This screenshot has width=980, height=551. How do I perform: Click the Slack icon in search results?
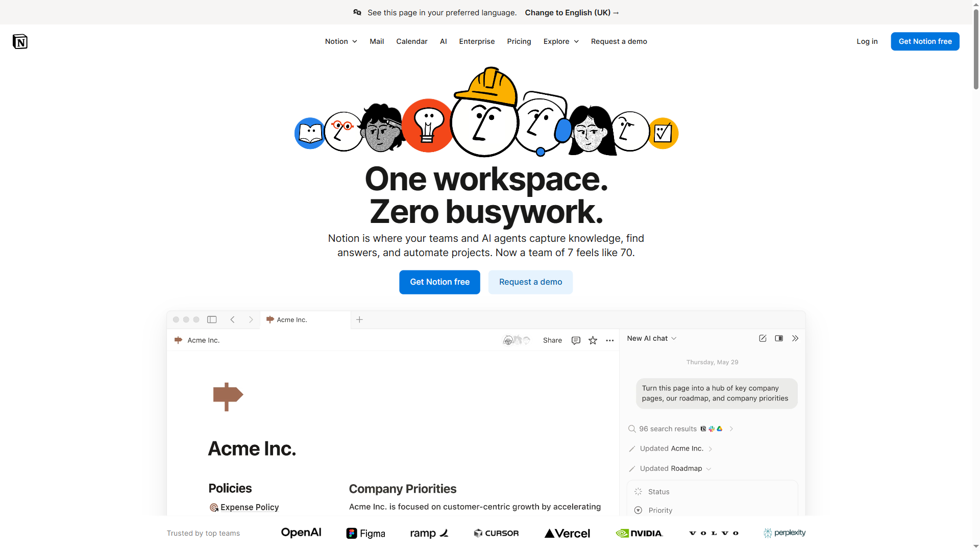click(712, 429)
